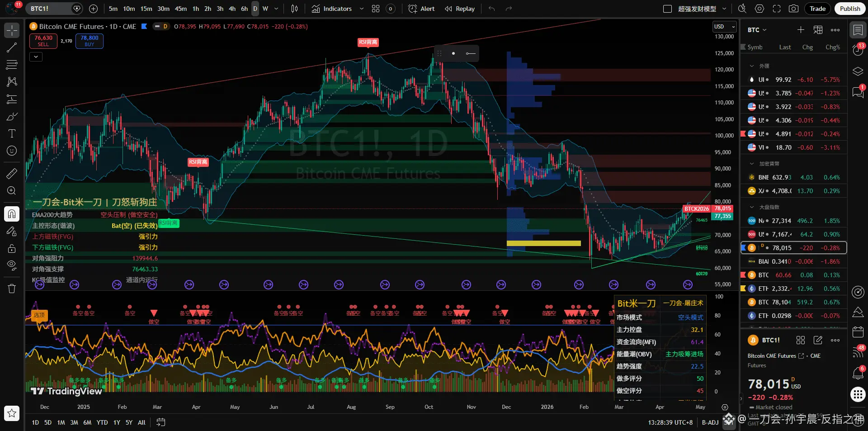Remove all drawings with the trash icon

click(12, 288)
